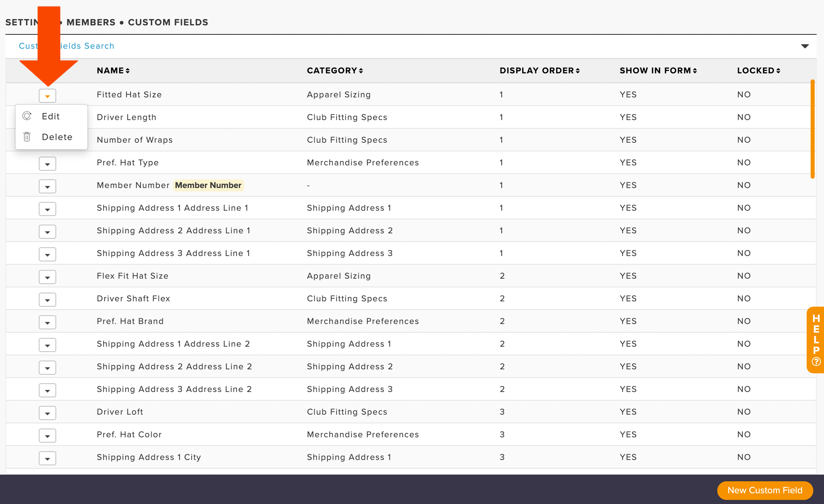824x504 pixels.
Task: Click the orange vertical scrollbar of the table
Action: [x=812, y=129]
